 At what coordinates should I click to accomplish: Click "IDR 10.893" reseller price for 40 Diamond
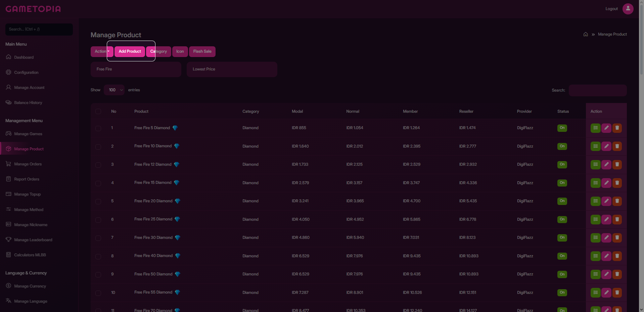tap(469, 256)
